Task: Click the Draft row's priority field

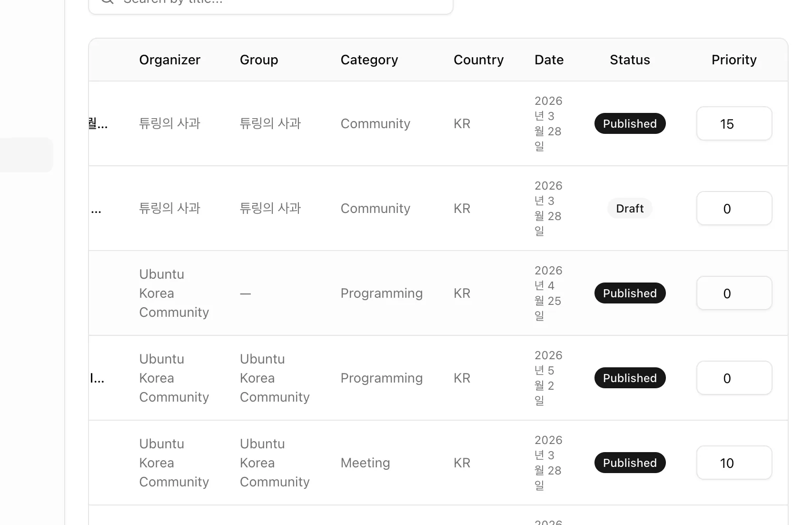Action: tap(733, 209)
